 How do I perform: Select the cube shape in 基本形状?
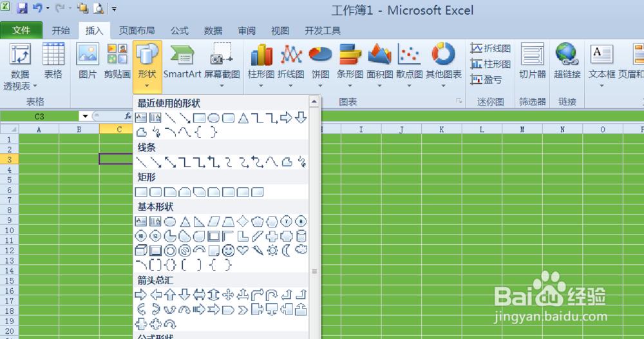pos(141,250)
